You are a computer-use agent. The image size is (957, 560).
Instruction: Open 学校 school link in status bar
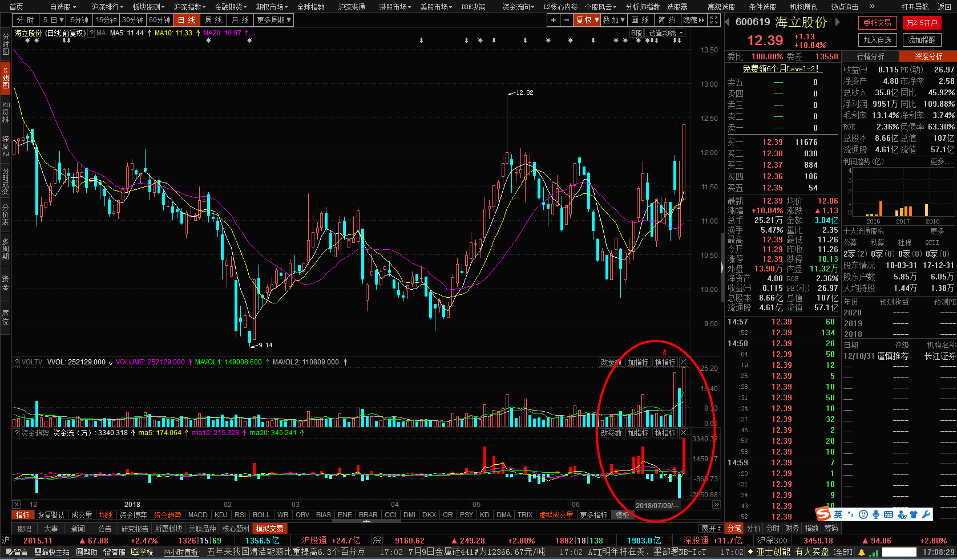pyautogui.click(x=142, y=552)
